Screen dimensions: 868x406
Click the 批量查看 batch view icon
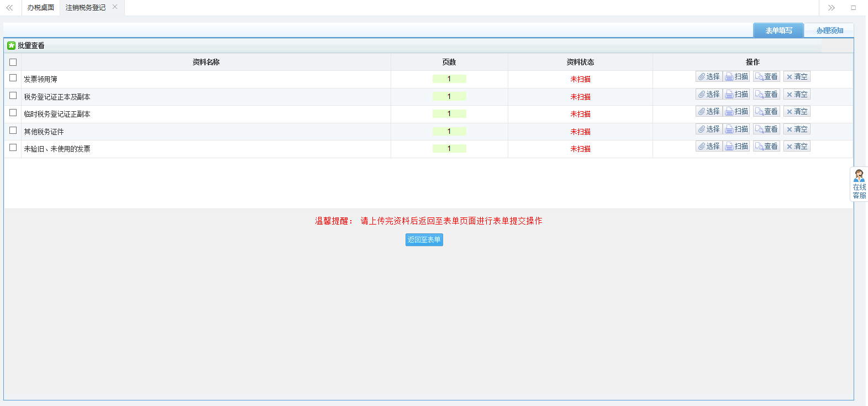coord(11,46)
